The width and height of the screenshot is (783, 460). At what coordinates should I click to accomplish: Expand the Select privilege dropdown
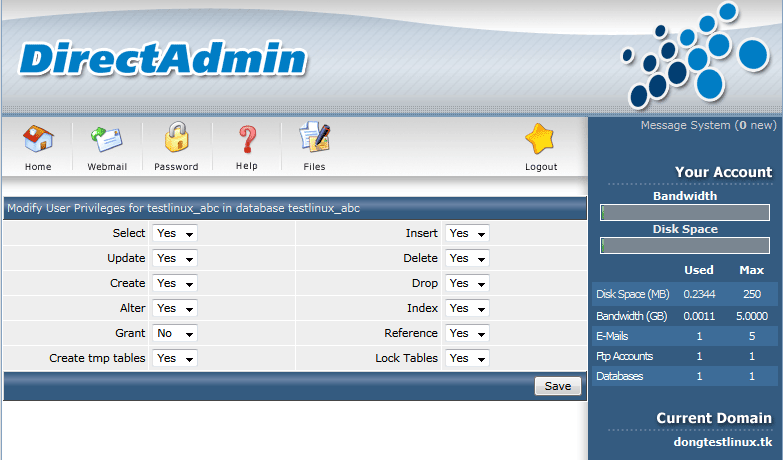point(175,233)
